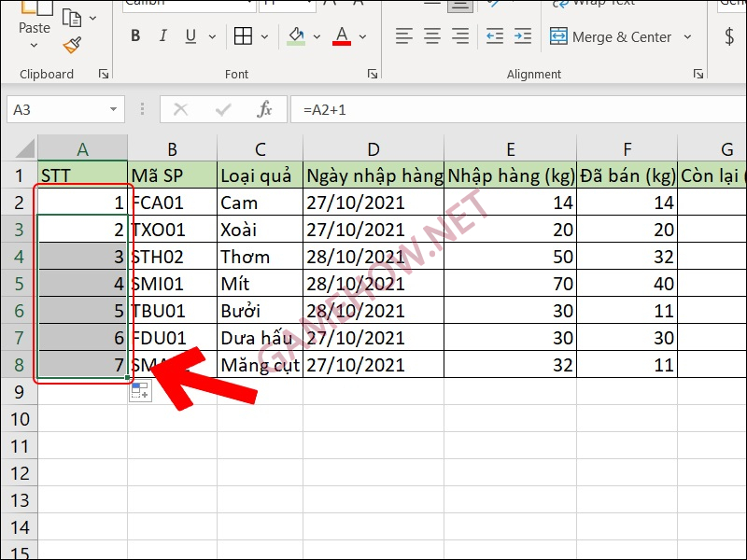The width and height of the screenshot is (747, 560).
Task: Open the Alignment group dialog launcher
Action: point(699,73)
